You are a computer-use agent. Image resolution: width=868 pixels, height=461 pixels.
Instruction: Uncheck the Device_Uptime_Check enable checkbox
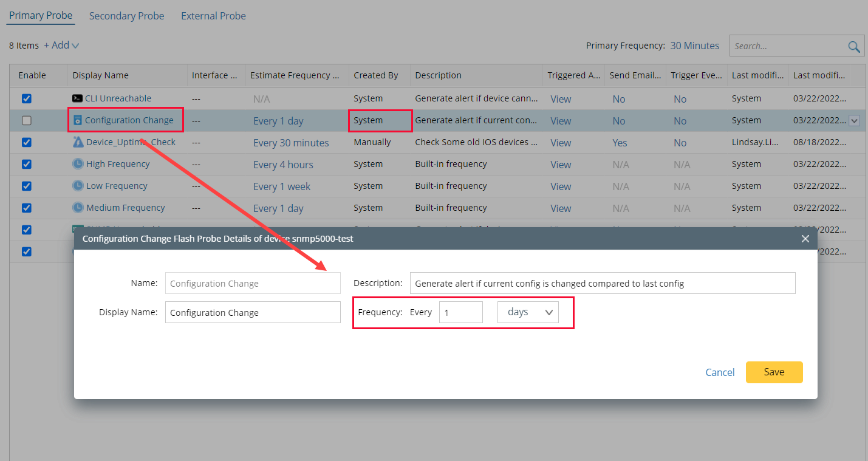pyautogui.click(x=26, y=142)
